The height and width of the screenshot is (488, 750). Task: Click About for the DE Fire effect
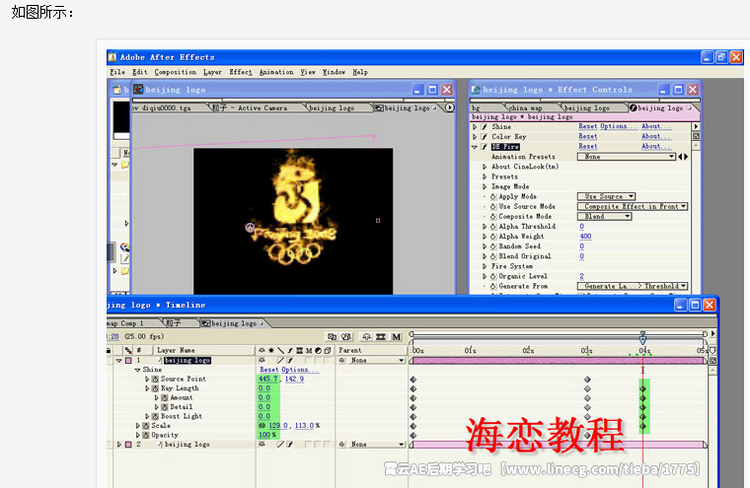pyautogui.click(x=656, y=146)
